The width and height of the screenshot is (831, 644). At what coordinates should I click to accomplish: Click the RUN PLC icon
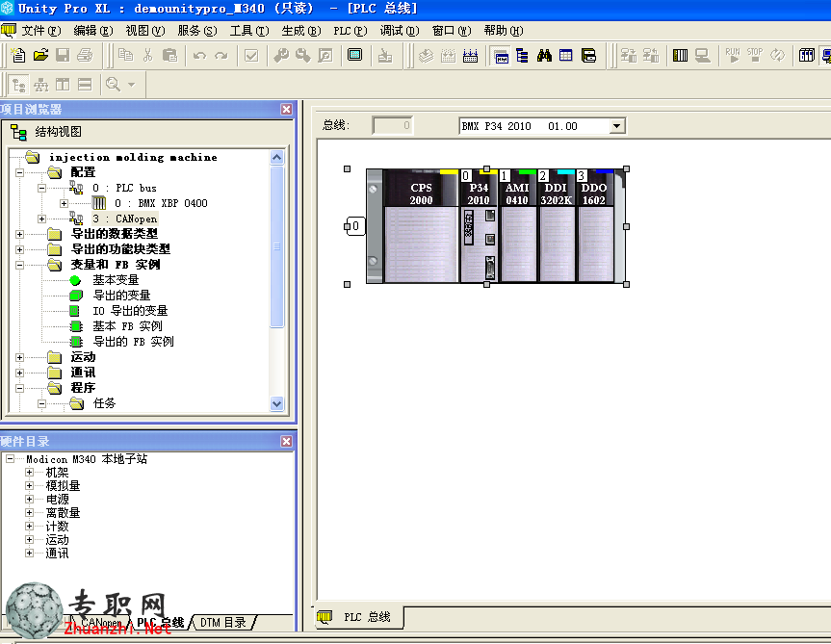click(x=733, y=55)
